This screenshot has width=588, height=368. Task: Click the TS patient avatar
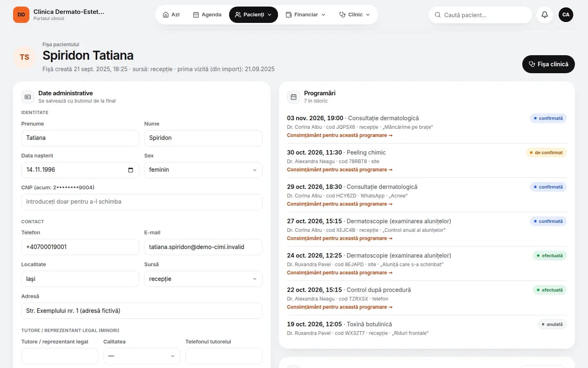tap(24, 57)
